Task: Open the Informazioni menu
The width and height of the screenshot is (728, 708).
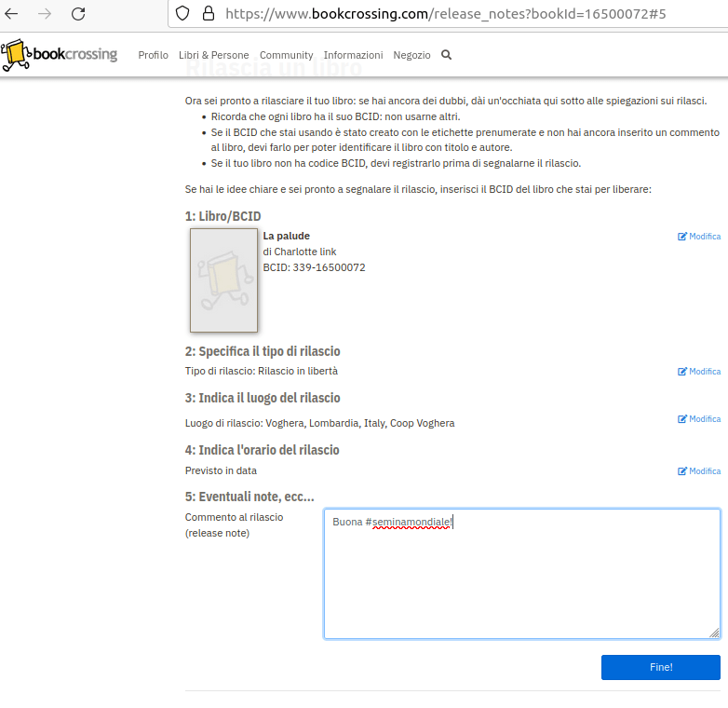Action: (x=353, y=55)
